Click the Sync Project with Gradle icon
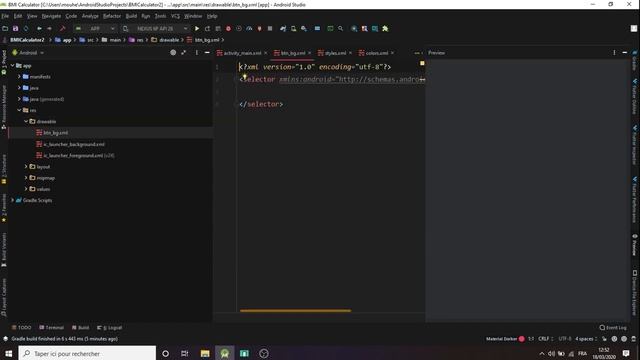640x360 pixels. tap(283, 29)
